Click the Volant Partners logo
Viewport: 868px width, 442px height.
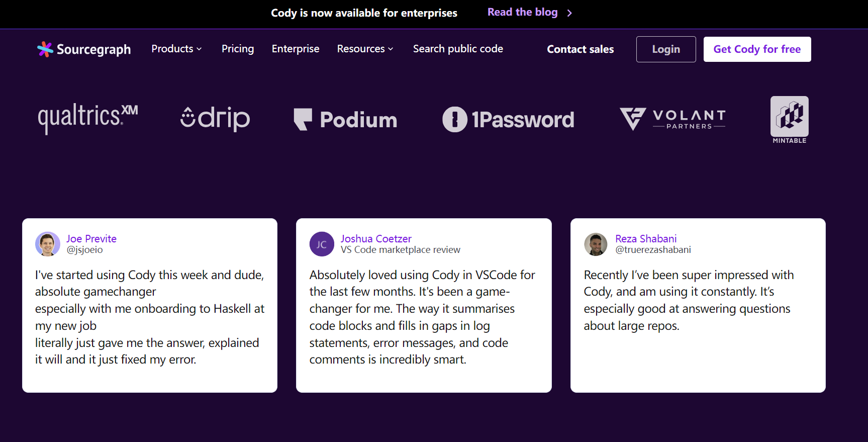[x=672, y=119]
